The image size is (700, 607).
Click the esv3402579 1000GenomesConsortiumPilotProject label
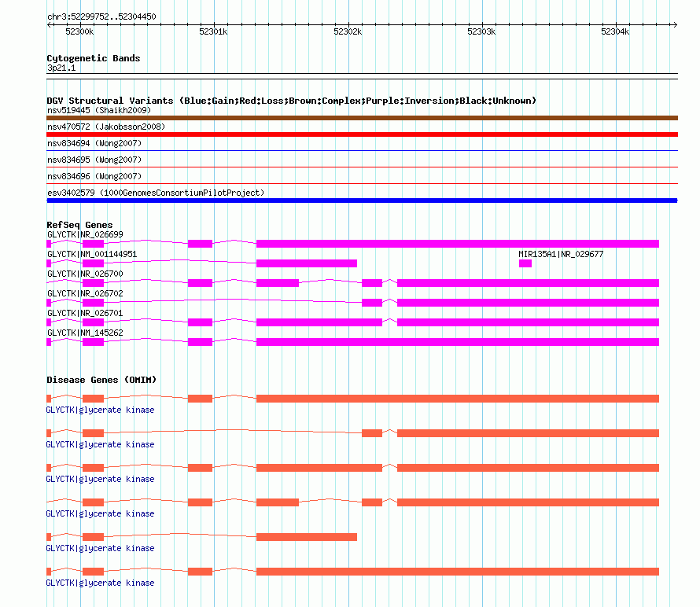156,193
